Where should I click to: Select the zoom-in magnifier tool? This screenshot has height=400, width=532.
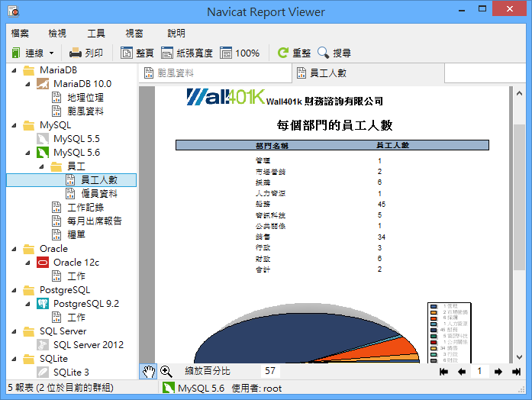pyautogui.click(x=166, y=371)
